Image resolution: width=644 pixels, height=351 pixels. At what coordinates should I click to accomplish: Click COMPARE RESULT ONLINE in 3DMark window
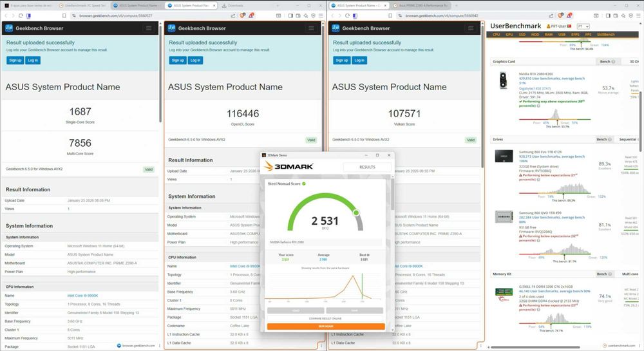325,319
